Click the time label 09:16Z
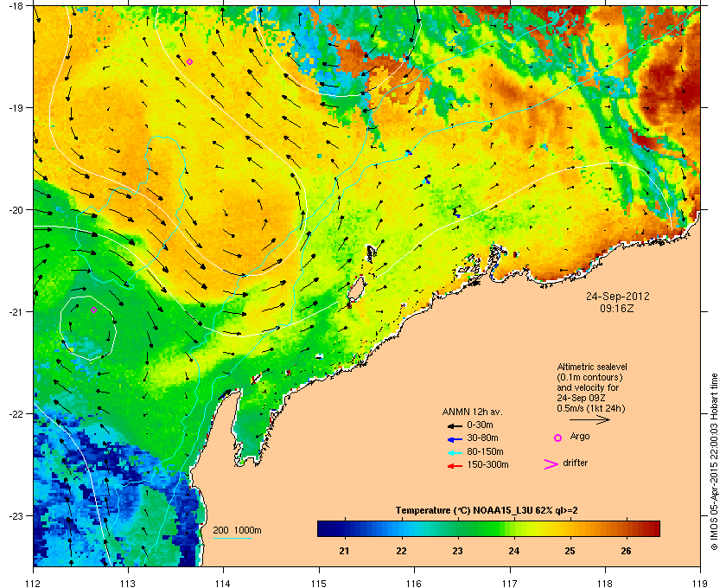Screen dimensions: 726x588 617,308
